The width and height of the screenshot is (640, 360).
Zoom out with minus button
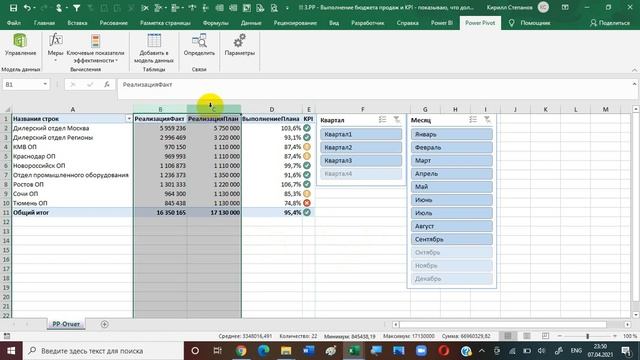[x=560, y=336]
